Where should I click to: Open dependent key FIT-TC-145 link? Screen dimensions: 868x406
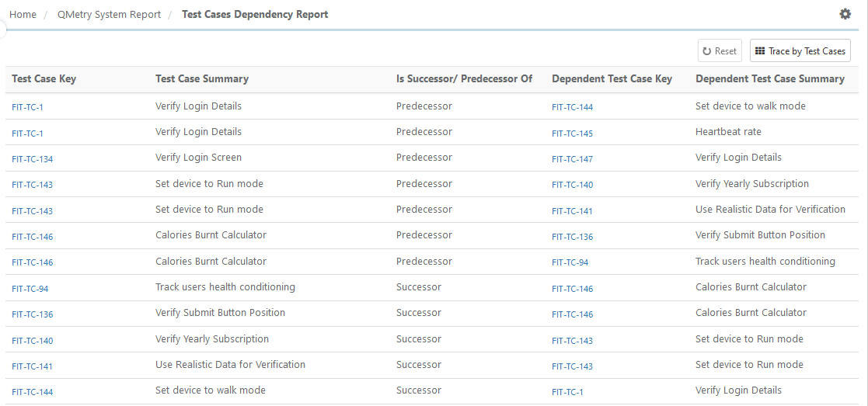pyautogui.click(x=573, y=134)
